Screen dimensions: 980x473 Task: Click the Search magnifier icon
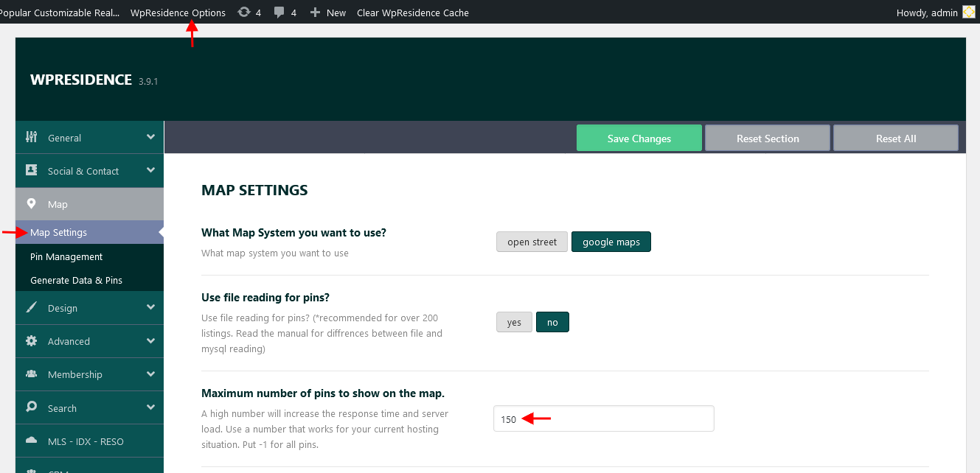(x=31, y=407)
